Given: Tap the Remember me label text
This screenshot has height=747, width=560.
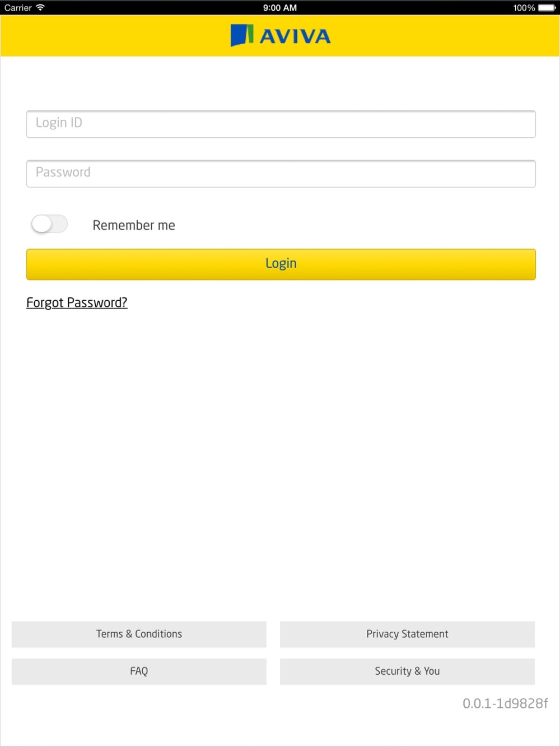Looking at the screenshot, I should (x=134, y=225).
